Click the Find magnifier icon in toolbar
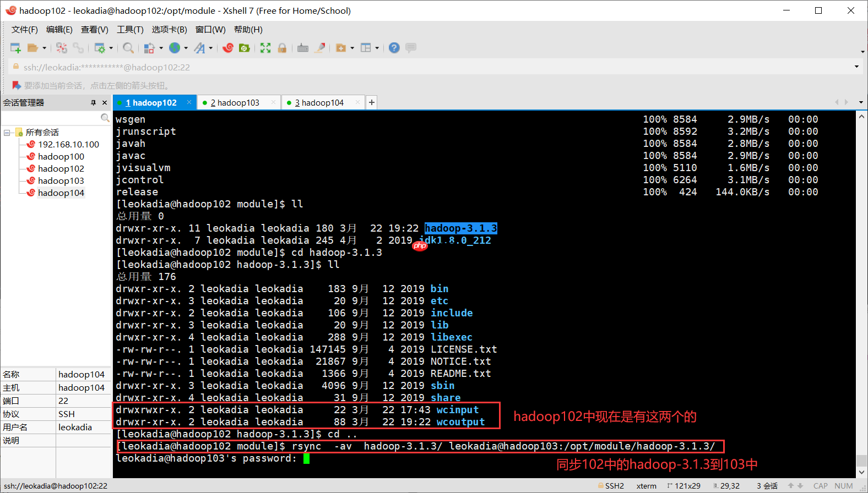868x493 pixels. pyautogui.click(x=128, y=48)
